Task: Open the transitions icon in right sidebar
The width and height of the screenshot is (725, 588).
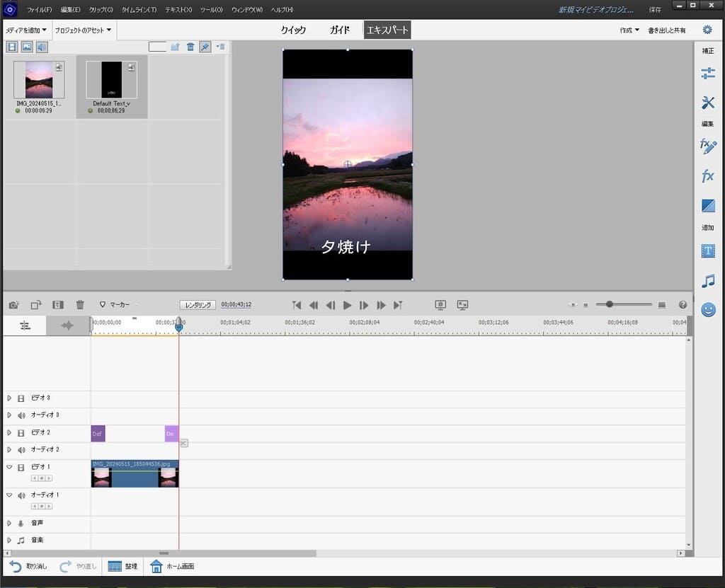Action: (x=707, y=206)
